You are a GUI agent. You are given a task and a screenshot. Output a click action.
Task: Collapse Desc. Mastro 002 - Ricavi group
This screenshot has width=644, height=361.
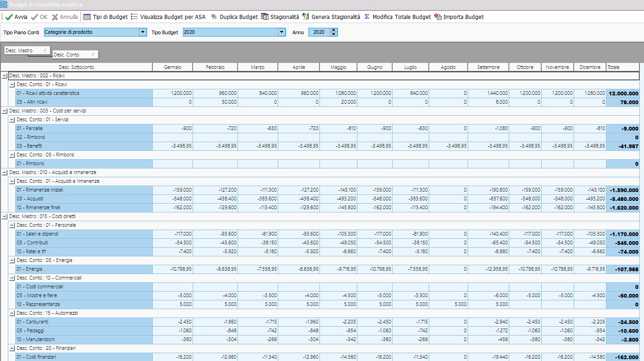[5, 75]
